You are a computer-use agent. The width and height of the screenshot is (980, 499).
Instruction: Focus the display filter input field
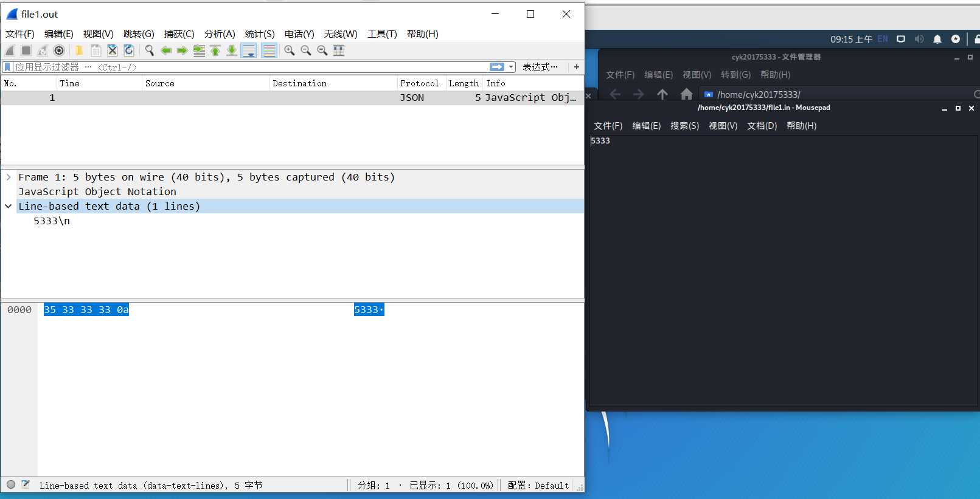pyautogui.click(x=251, y=67)
